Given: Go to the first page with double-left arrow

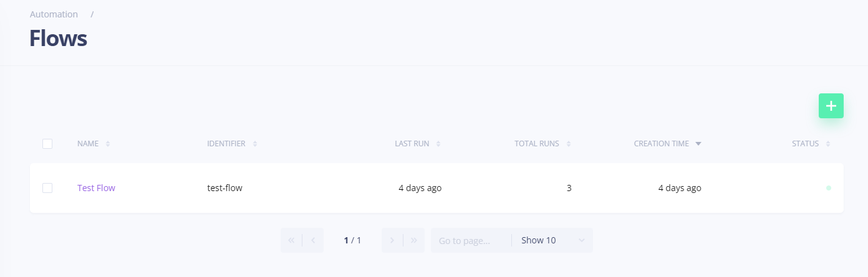Looking at the screenshot, I should point(291,240).
